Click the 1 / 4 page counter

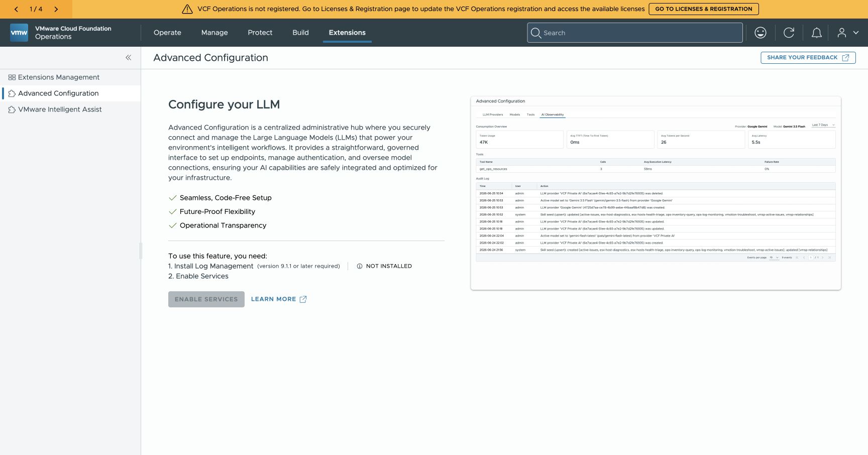coord(36,9)
